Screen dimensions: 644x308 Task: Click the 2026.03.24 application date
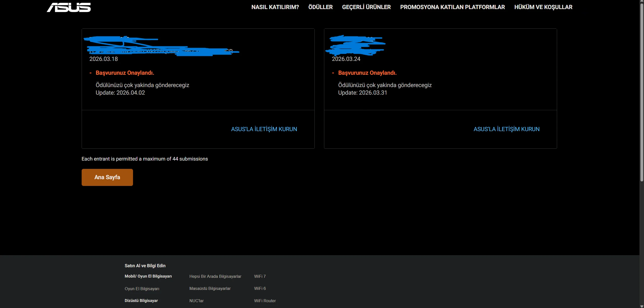[x=346, y=59]
